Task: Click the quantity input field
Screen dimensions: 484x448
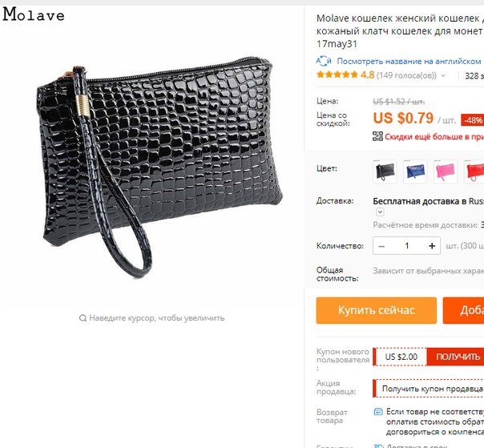Action: tap(407, 246)
